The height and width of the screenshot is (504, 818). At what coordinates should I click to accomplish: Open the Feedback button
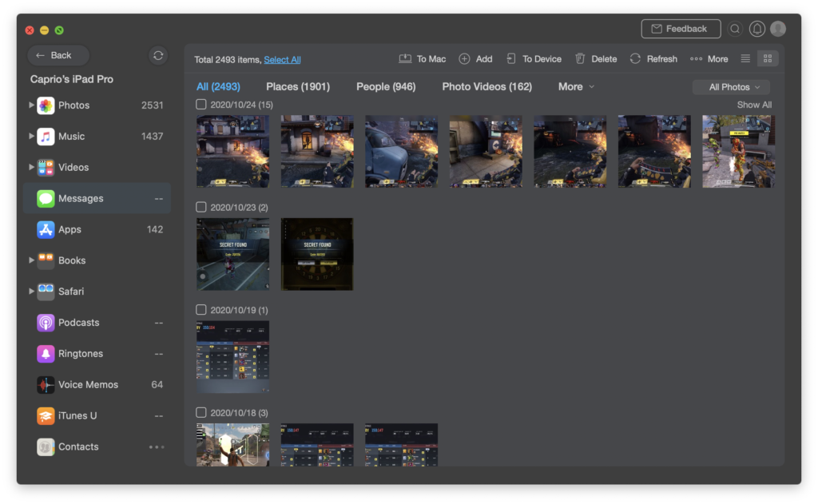(x=681, y=29)
